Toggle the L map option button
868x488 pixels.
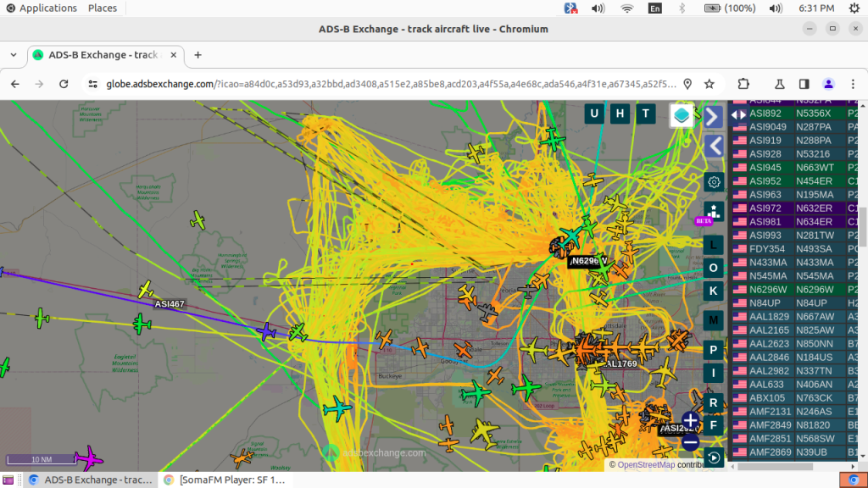(x=713, y=245)
